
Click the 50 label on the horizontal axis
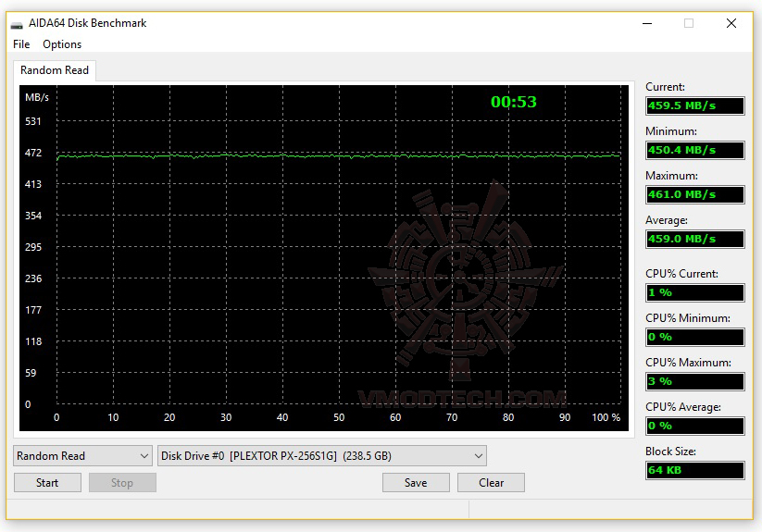tap(339, 417)
